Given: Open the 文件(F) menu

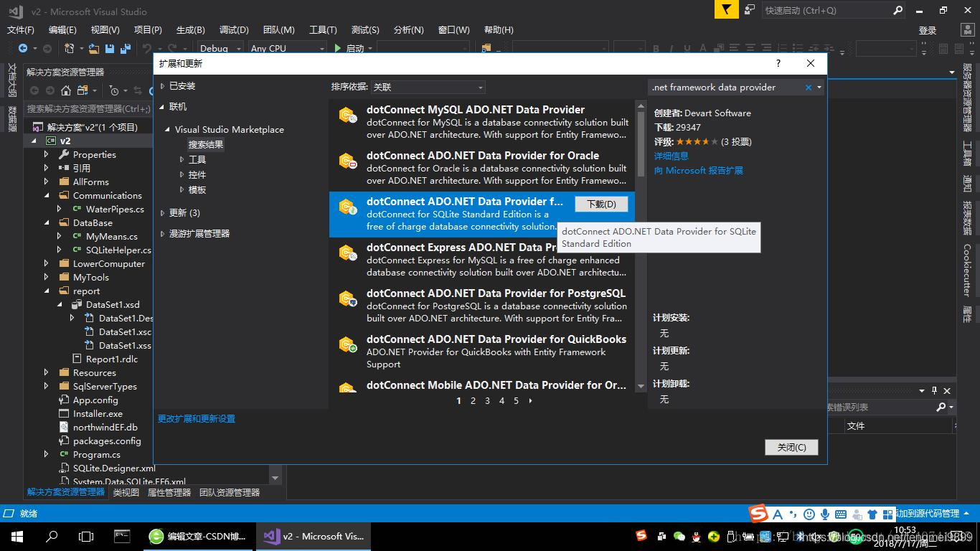Looking at the screenshot, I should [21, 29].
